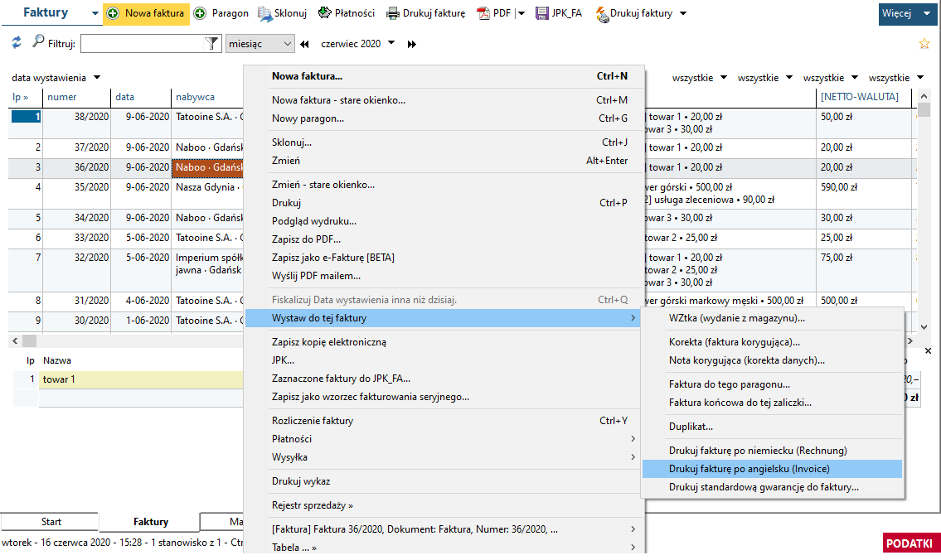This screenshot has height=560, width=941.
Task: Choose Wyślij PDF mailem... entry
Action: click(444, 276)
